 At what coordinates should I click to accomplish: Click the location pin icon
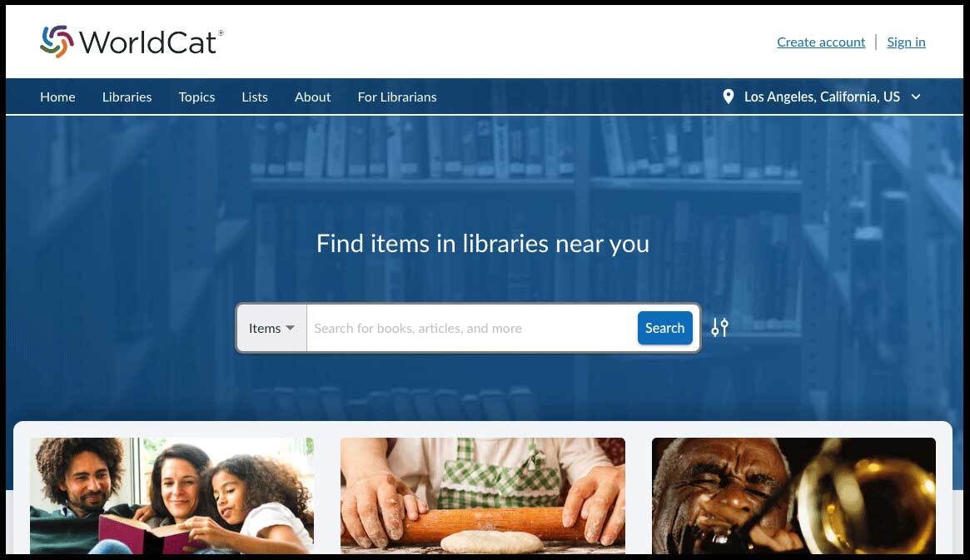pyautogui.click(x=728, y=97)
